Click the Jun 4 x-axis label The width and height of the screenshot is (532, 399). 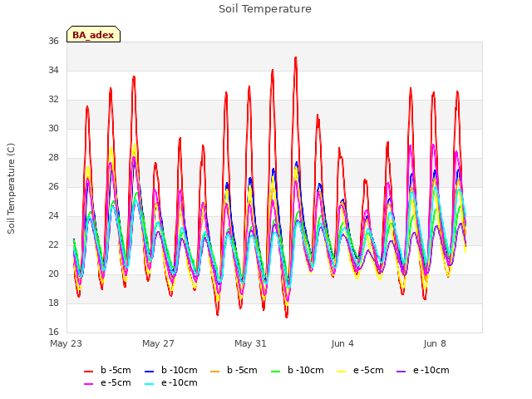(x=342, y=343)
